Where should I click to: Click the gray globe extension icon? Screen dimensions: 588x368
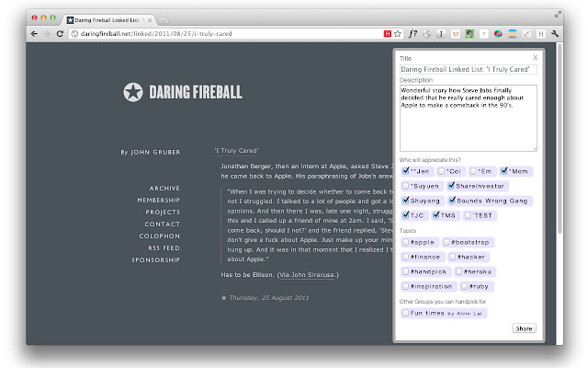tap(427, 34)
